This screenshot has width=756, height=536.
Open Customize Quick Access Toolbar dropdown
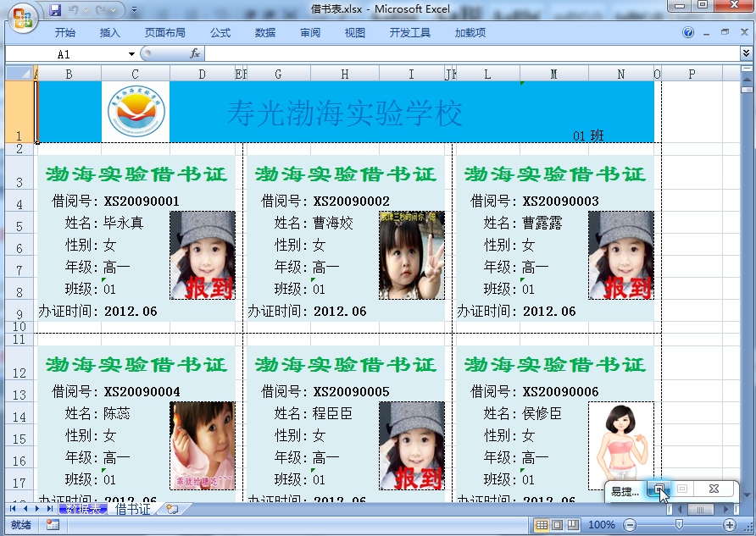pyautogui.click(x=134, y=10)
